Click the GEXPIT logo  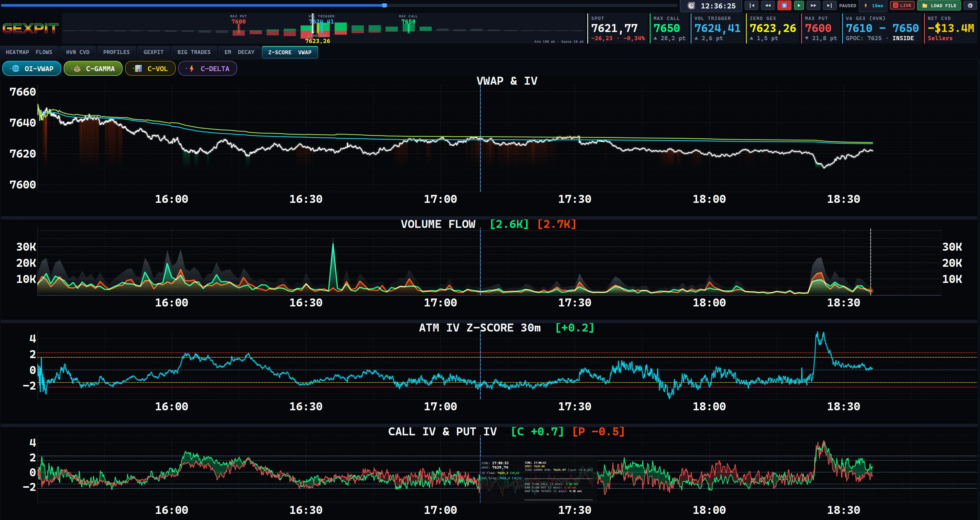point(30,28)
